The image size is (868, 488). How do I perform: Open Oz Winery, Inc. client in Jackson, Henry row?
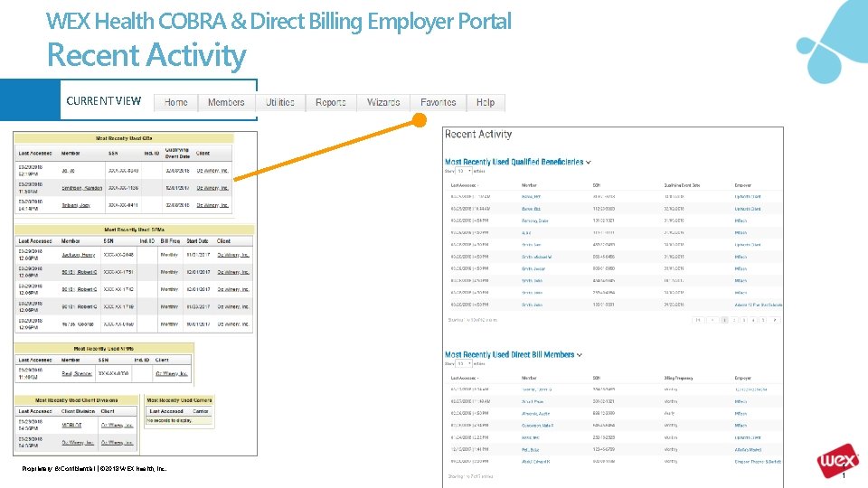click(x=233, y=255)
